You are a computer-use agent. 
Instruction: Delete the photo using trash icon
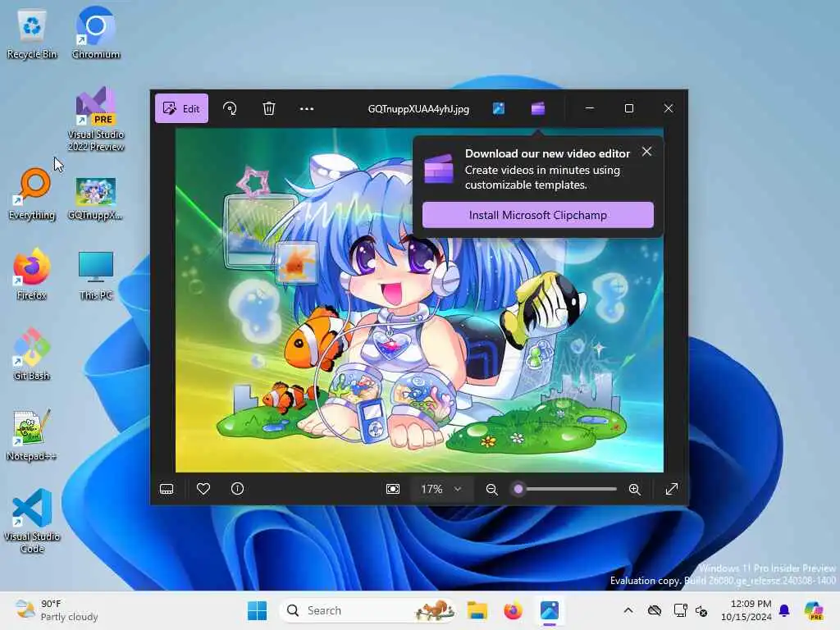coord(269,109)
